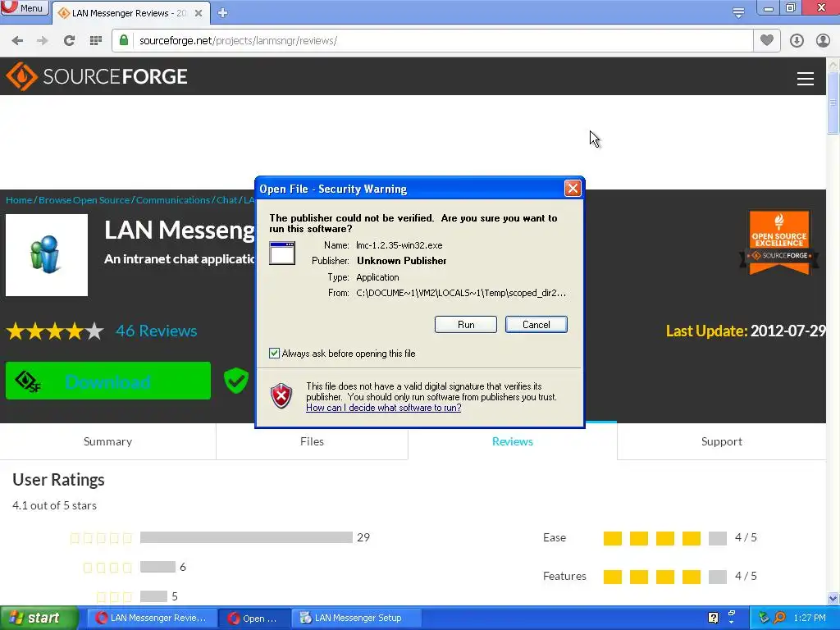This screenshot has width=840, height=630.
Task: Click the LAN Messenger project icon
Action: click(47, 255)
